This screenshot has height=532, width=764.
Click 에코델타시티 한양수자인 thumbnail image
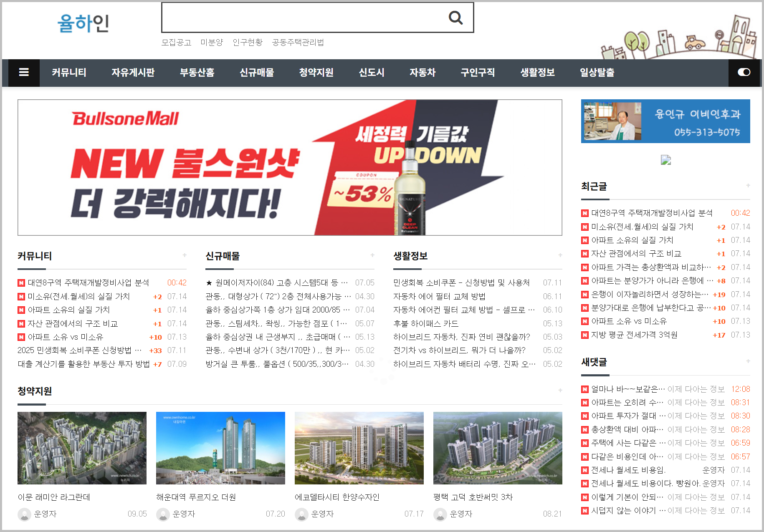pos(359,448)
